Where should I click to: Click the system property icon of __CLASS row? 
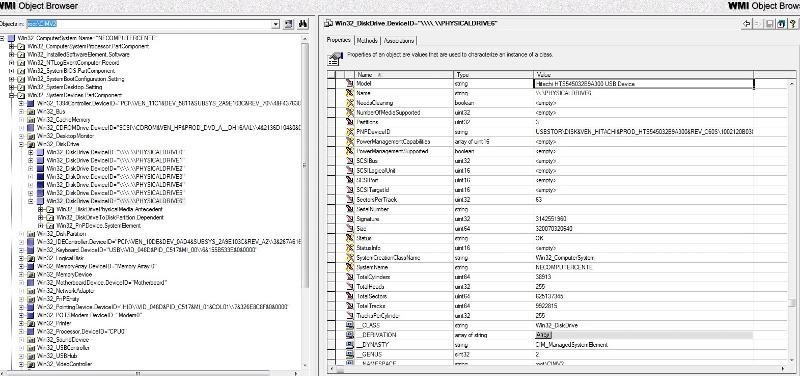tap(349, 325)
